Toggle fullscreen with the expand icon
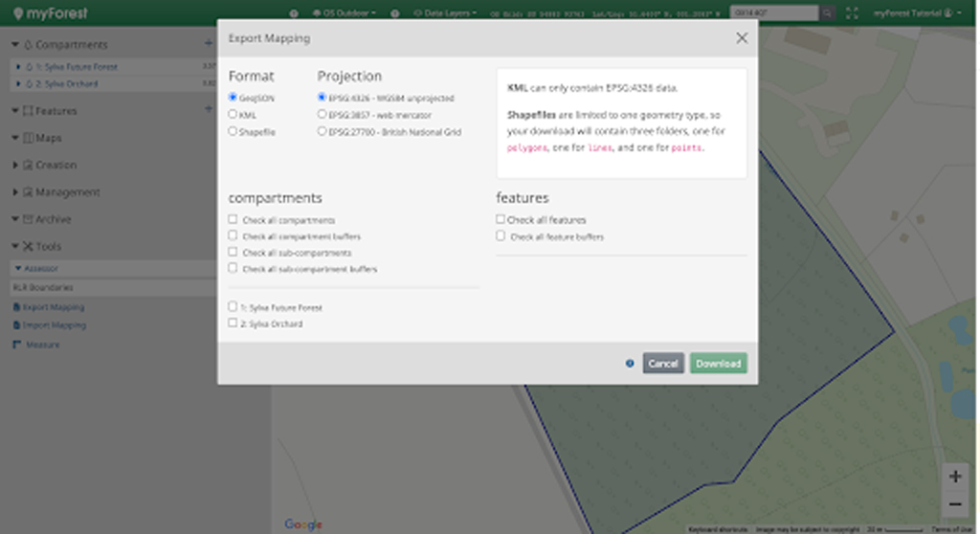This screenshot has height=534, width=980. click(852, 13)
